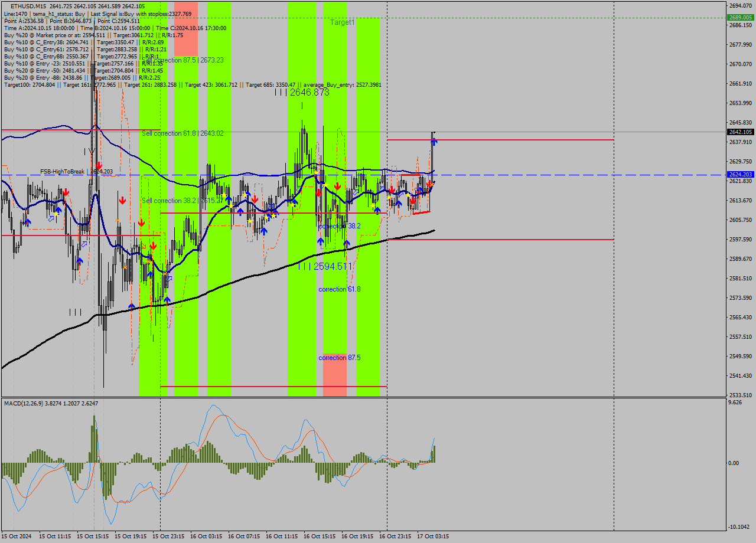Click the latest blue buy arrow near 2637

[434, 142]
